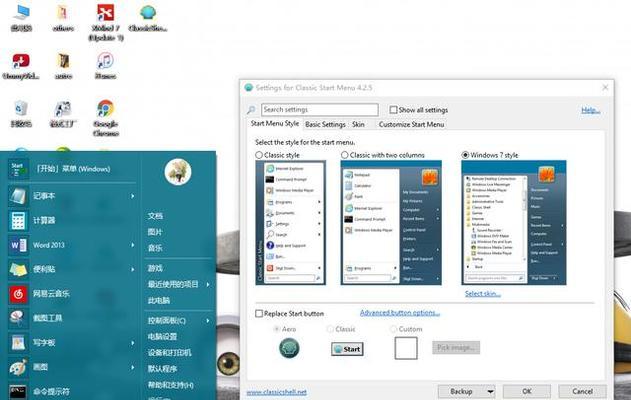Switch to the Basic Settings tab
631x400 pixels.
click(325, 124)
